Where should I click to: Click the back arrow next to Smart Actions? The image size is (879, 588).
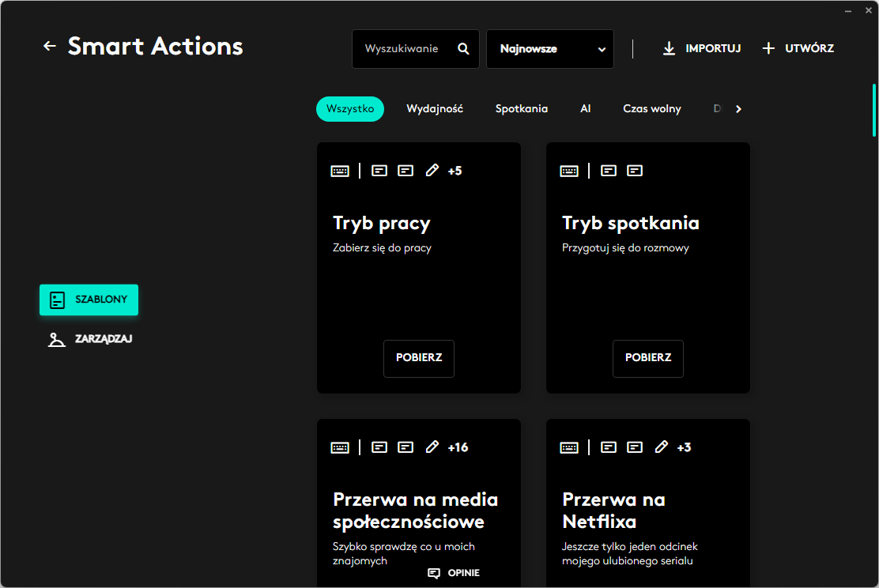point(50,47)
